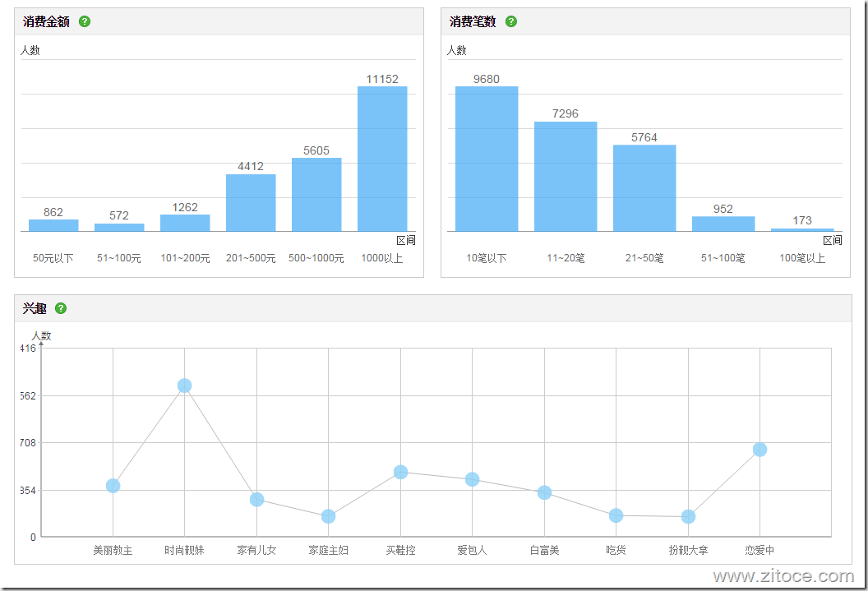
Task: Choose the 21~50笔 bar showing 5764
Action: point(644,188)
